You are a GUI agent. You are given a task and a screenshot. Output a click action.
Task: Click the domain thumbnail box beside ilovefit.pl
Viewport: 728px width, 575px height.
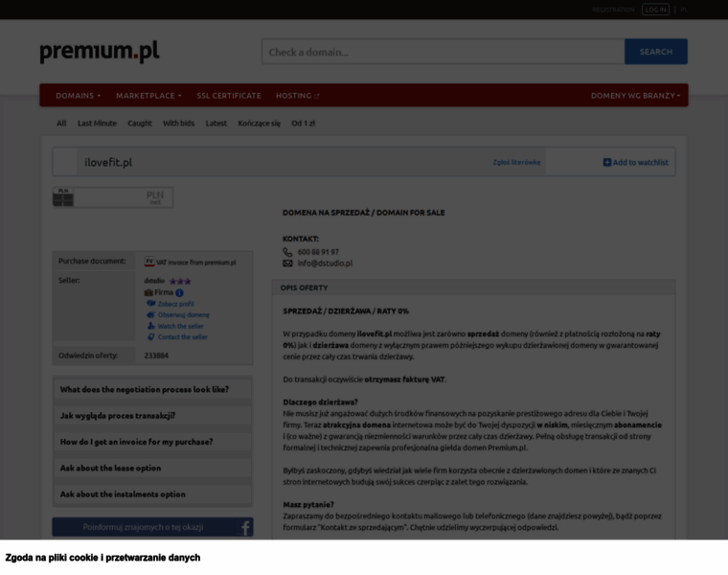click(x=65, y=162)
